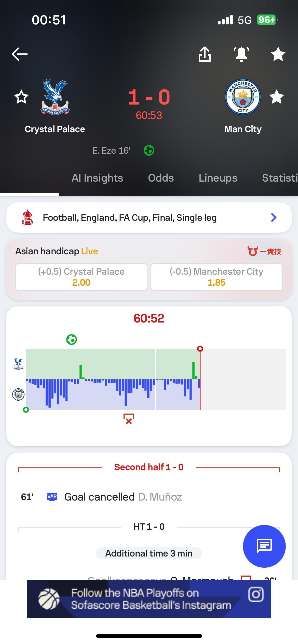Viewport: 298px width, 644px height.
Task: Toggle the top-right match favorite star
Action: coord(278,54)
